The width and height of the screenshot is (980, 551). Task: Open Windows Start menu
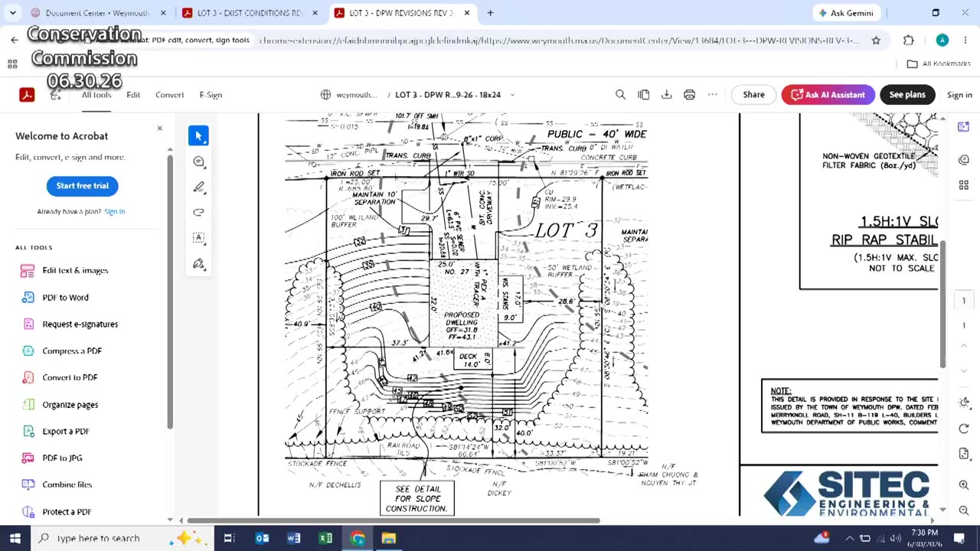(x=15, y=538)
